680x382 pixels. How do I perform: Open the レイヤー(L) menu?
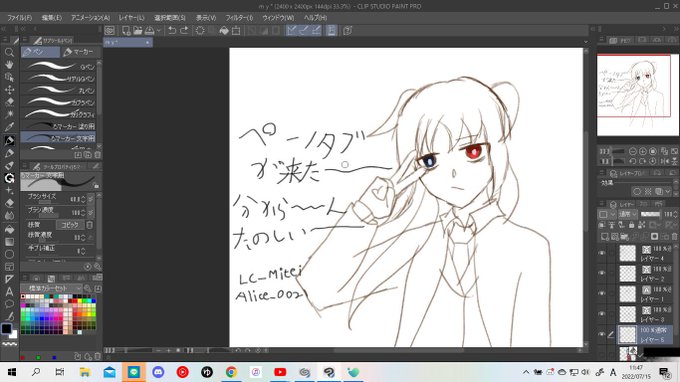(x=131, y=18)
